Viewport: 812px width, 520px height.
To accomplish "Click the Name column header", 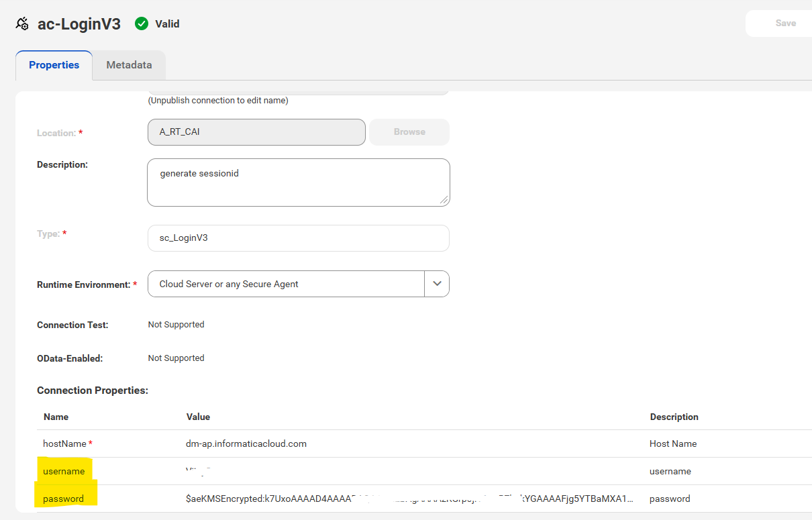I will coord(56,417).
